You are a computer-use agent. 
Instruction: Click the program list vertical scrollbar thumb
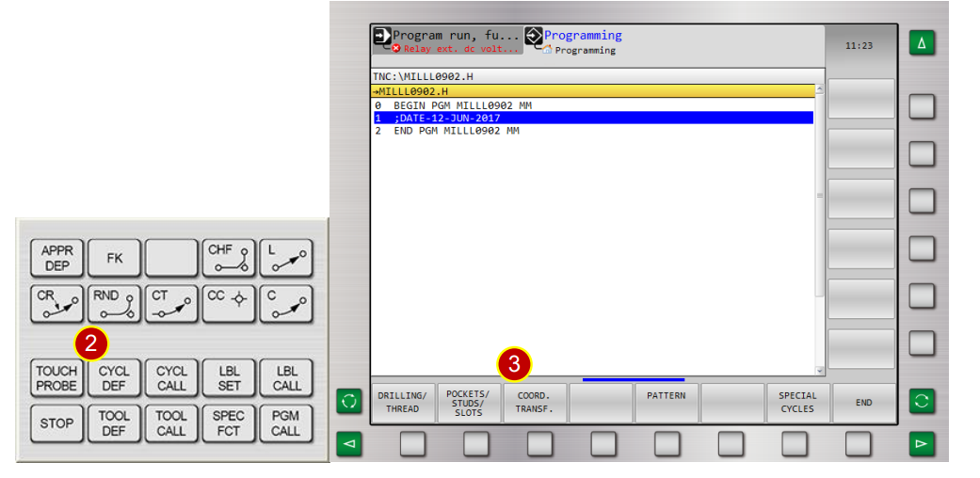[x=820, y=197]
